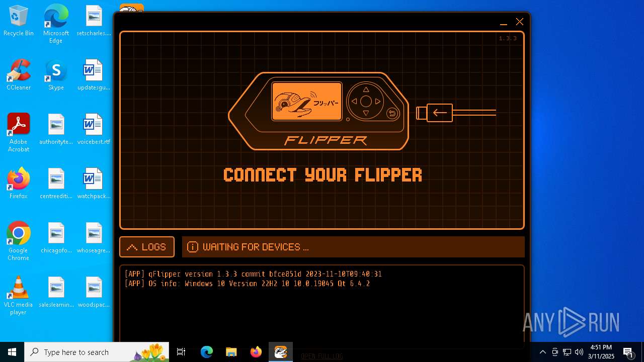The width and height of the screenshot is (644, 362).
Task: Select voicebest.rtf desktop file
Action: 94,130
